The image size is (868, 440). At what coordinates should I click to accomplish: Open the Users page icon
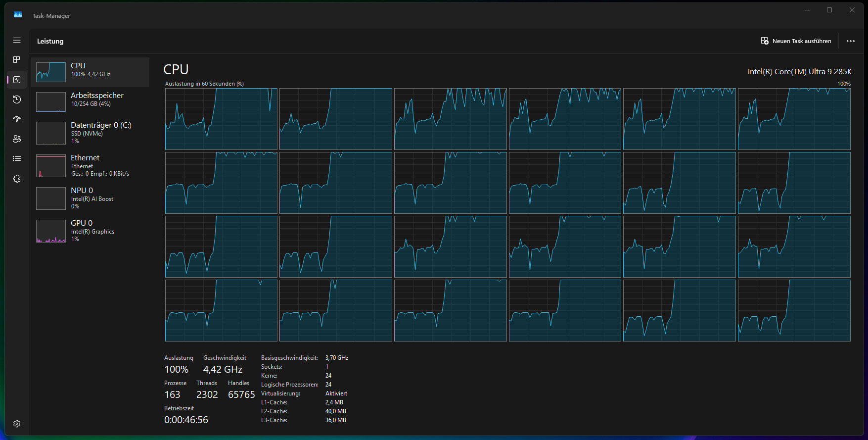(17, 139)
